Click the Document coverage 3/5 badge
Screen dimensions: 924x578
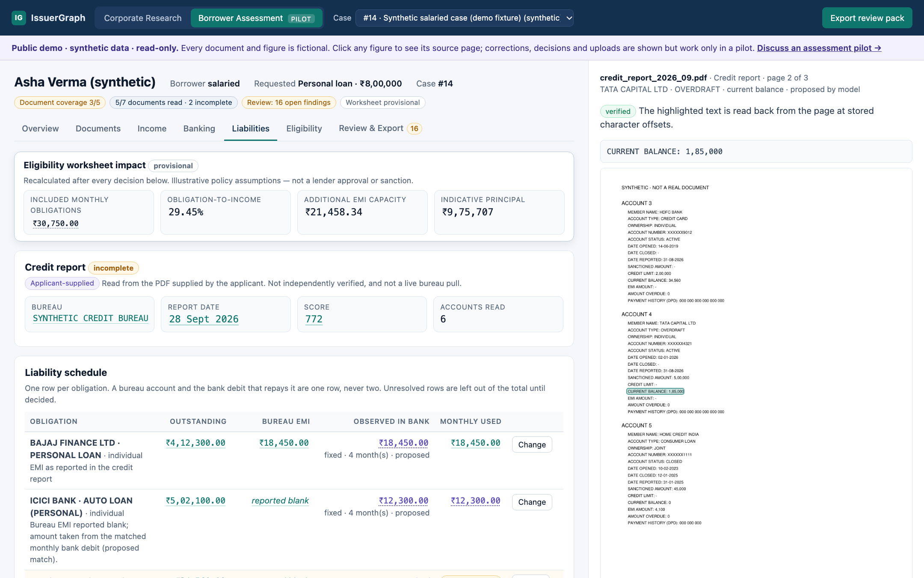click(x=60, y=102)
